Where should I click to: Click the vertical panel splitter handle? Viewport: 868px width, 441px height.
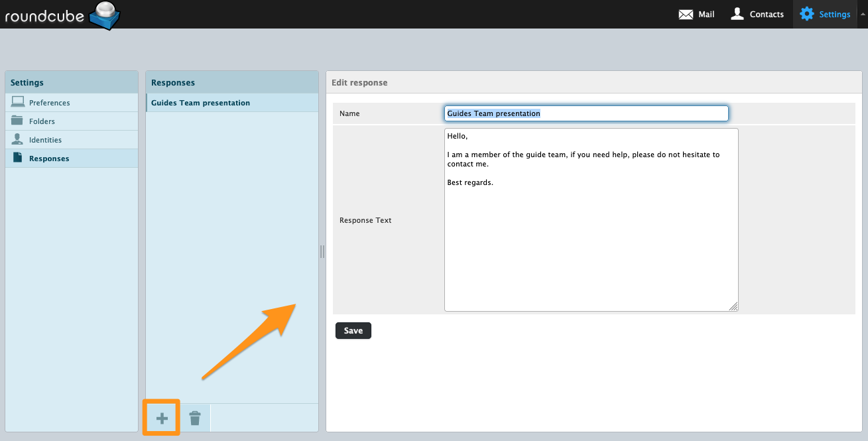pos(322,251)
